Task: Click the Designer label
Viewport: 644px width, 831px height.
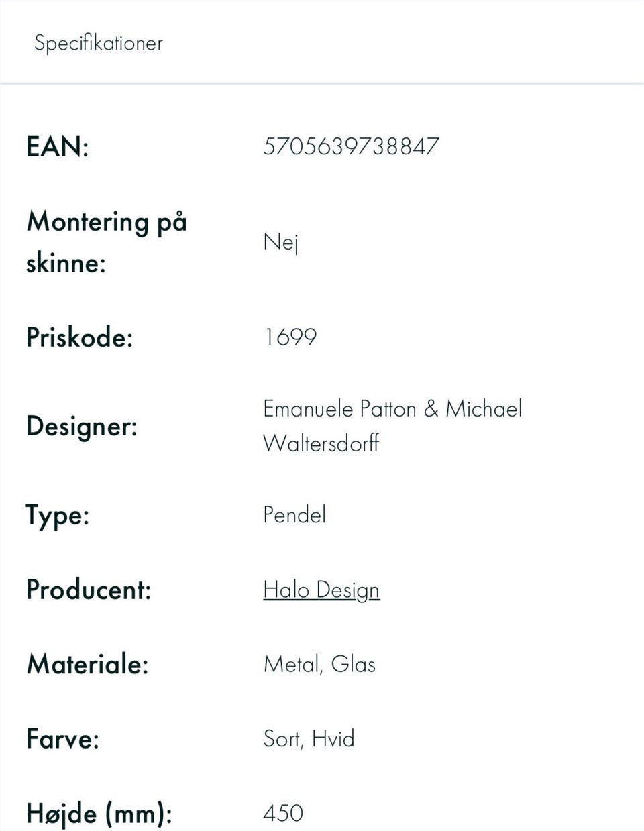Action: coord(82,426)
